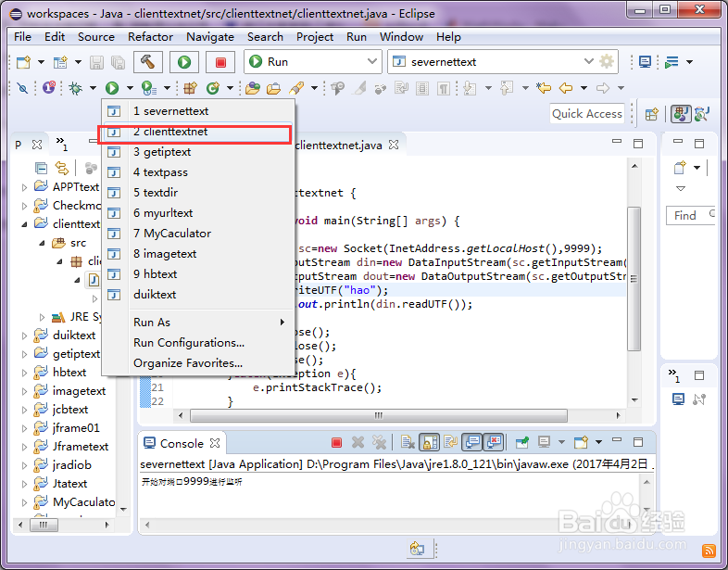Toggle Word Wrap in Console toolbar
This screenshot has width=728, height=570.
(450, 443)
